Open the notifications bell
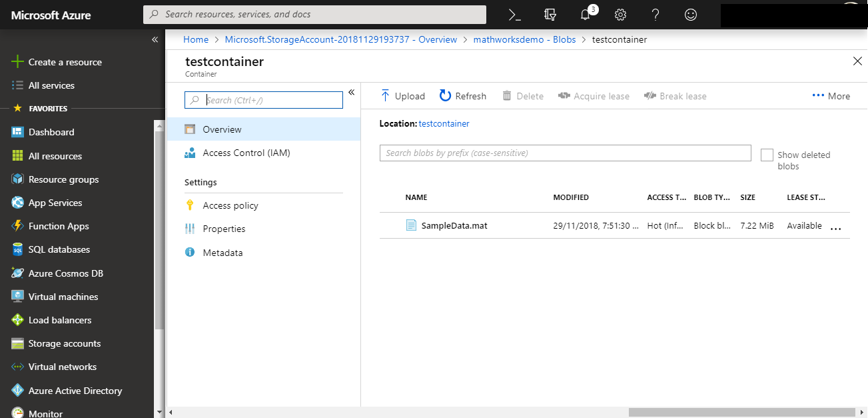 tap(586, 14)
